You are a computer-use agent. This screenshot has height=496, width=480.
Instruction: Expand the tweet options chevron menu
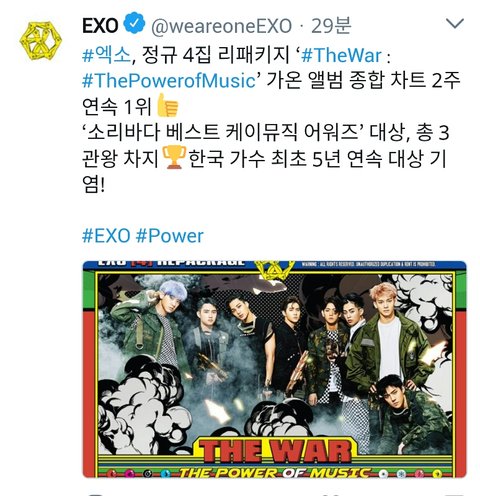click(x=455, y=24)
